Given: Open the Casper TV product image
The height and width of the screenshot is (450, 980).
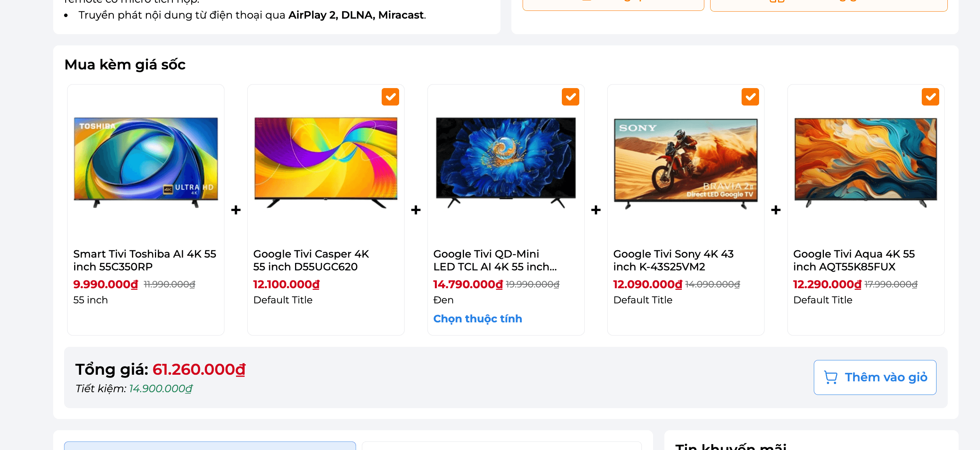Looking at the screenshot, I should [326, 162].
